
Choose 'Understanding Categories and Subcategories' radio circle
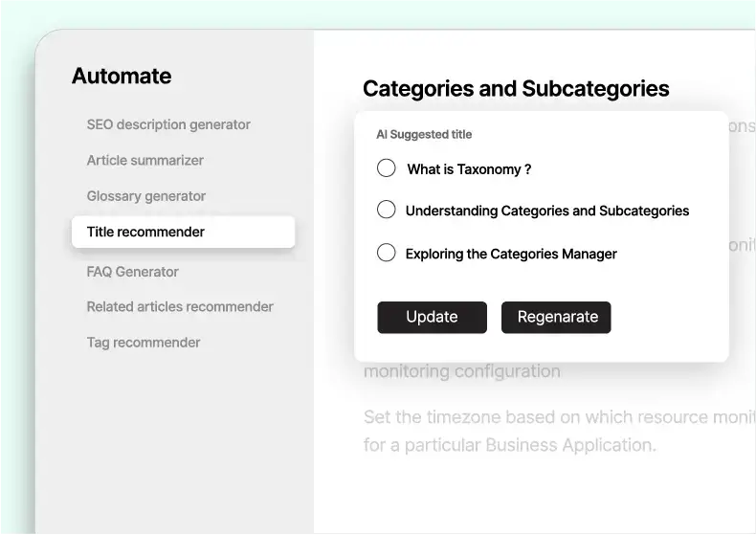tap(386, 210)
